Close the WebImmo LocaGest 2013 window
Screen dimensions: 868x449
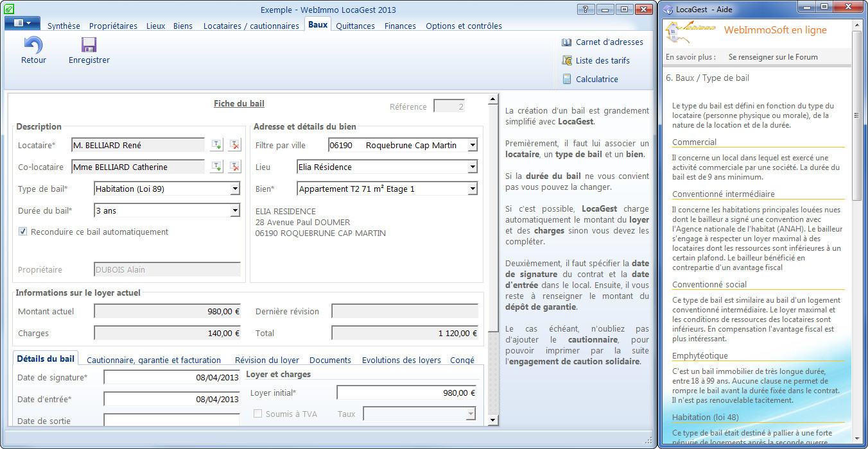point(644,9)
